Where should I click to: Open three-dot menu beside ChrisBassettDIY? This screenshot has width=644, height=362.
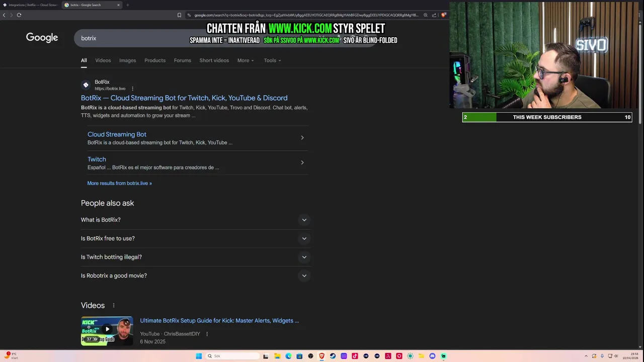pyautogui.click(x=207, y=334)
